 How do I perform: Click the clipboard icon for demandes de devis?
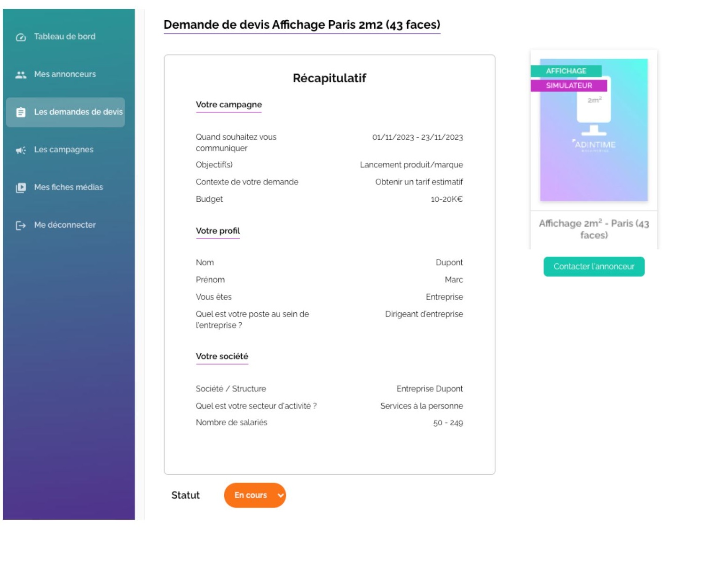(x=21, y=112)
